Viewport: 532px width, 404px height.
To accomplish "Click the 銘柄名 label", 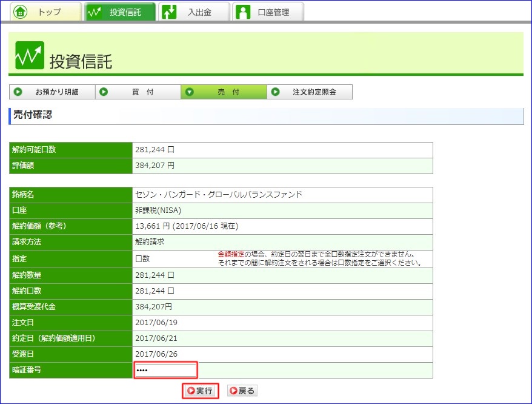I will 23,194.
